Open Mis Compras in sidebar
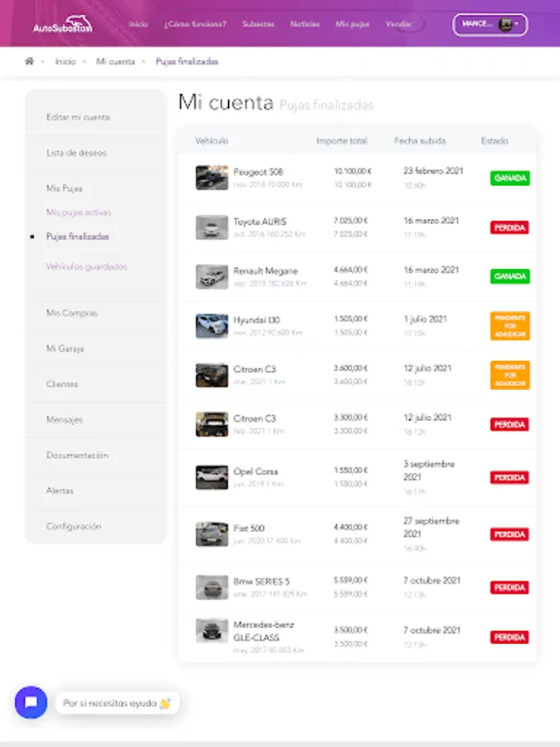Screen dimensions: 560x747 tap(72, 313)
